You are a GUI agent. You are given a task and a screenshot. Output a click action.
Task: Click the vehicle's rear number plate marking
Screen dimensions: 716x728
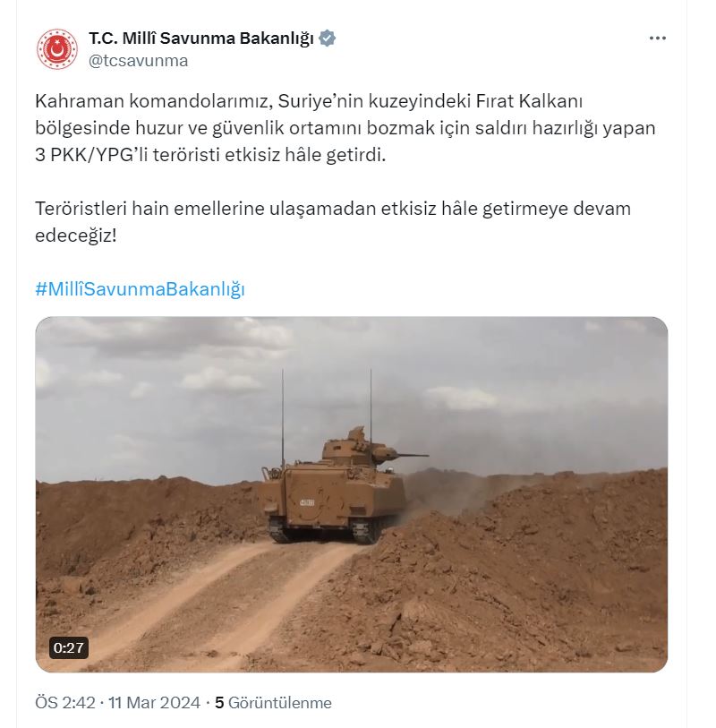(307, 502)
